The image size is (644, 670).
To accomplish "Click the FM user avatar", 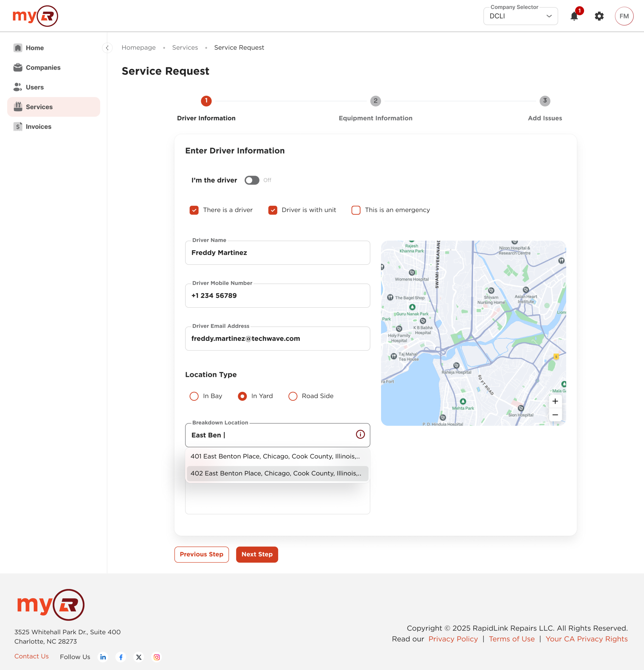I will coord(624,16).
